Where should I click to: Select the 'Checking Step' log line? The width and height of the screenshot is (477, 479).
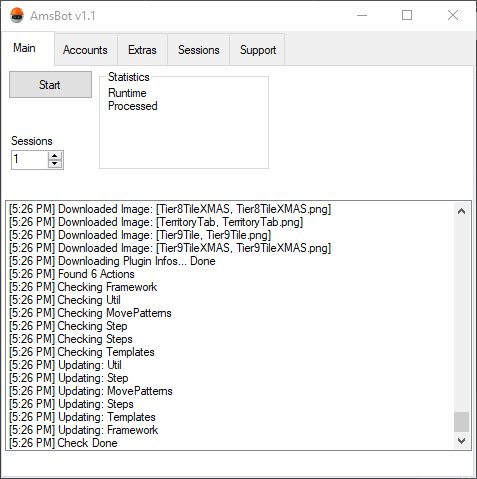68,326
